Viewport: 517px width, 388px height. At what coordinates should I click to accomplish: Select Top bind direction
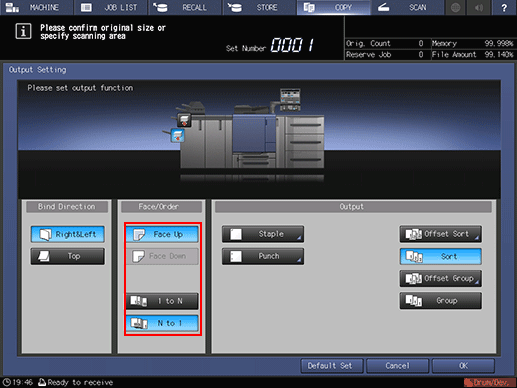[68, 256]
